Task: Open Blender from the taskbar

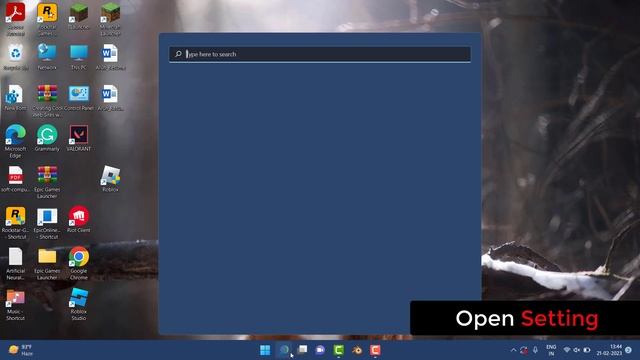Action: (x=357, y=350)
